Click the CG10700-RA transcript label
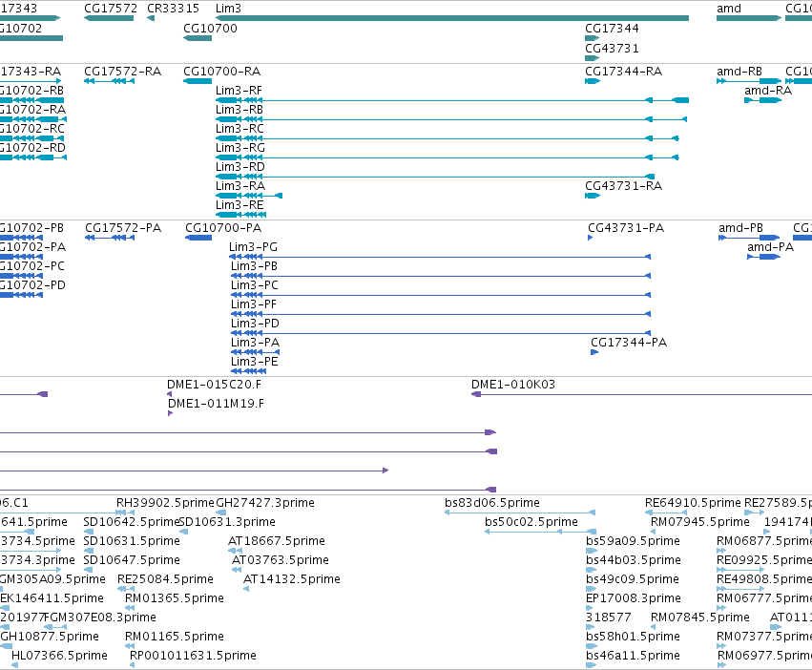Screen dimensions: 812x670 coord(221,71)
